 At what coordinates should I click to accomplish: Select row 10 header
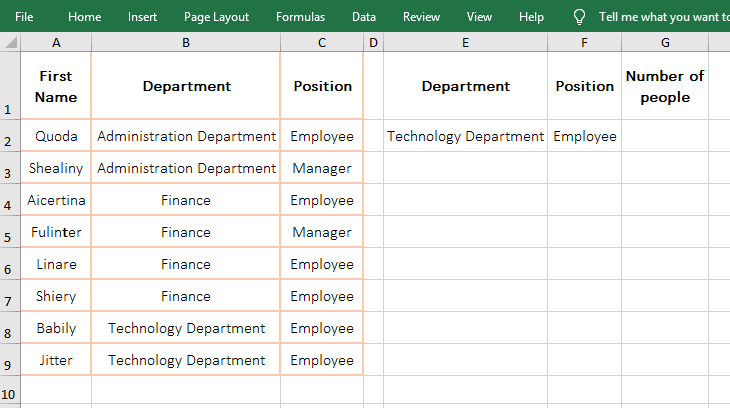coord(10,392)
